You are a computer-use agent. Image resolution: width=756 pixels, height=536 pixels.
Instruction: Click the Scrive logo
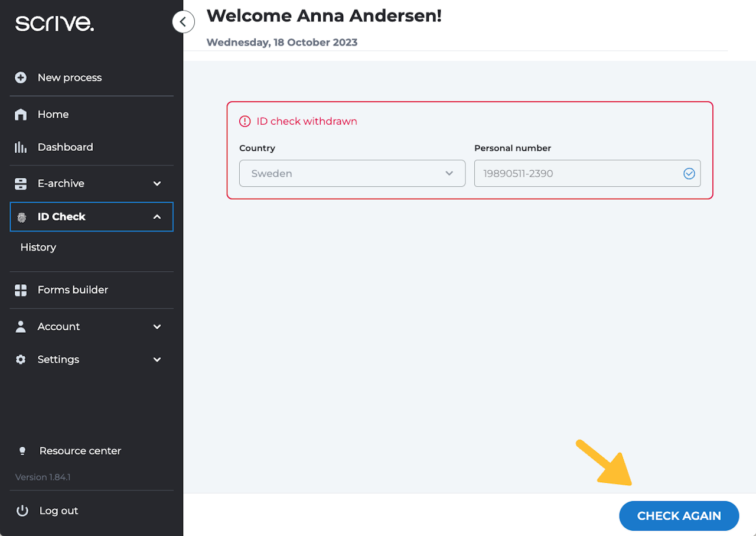point(54,23)
